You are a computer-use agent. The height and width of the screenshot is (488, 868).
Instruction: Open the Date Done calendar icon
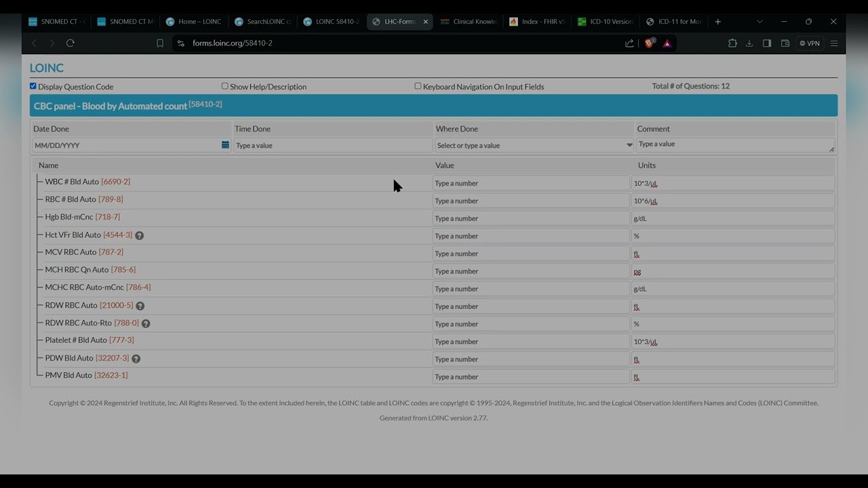click(x=225, y=145)
